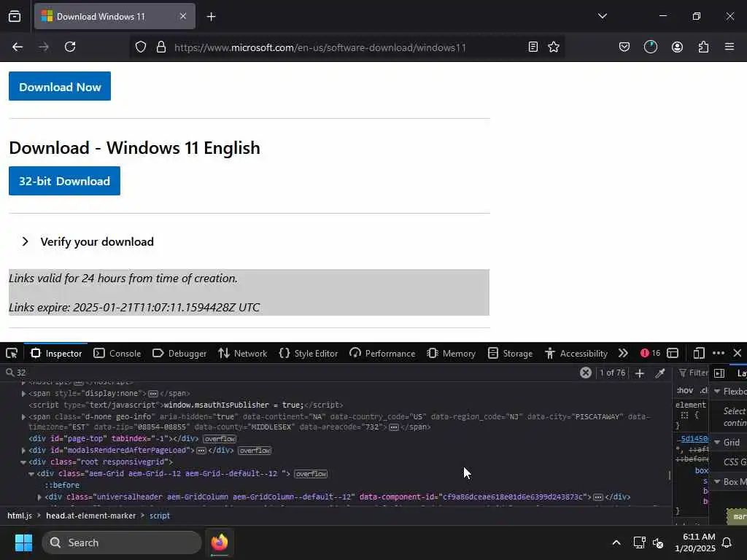Toggle :hov pseudo-class panel
The image size is (747, 560).
(x=685, y=391)
